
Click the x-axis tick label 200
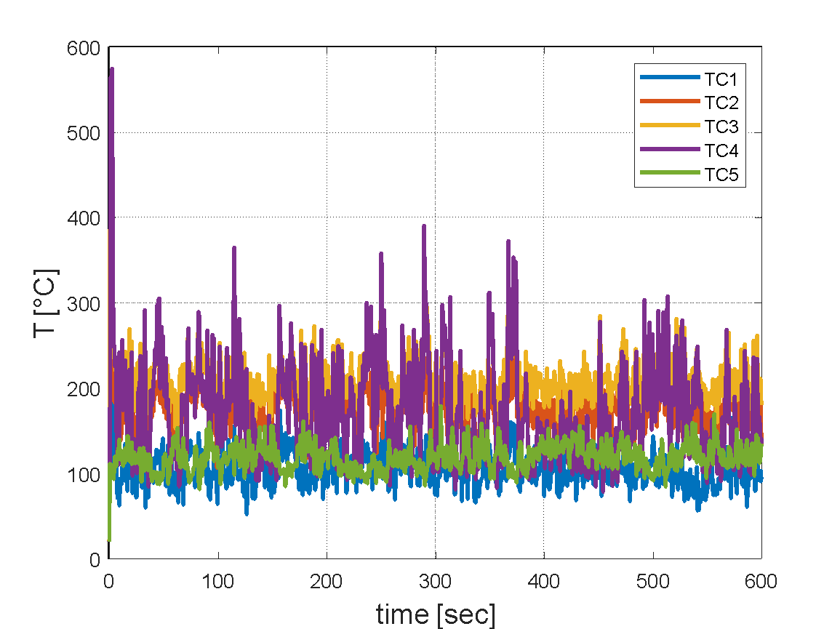coord(327,581)
